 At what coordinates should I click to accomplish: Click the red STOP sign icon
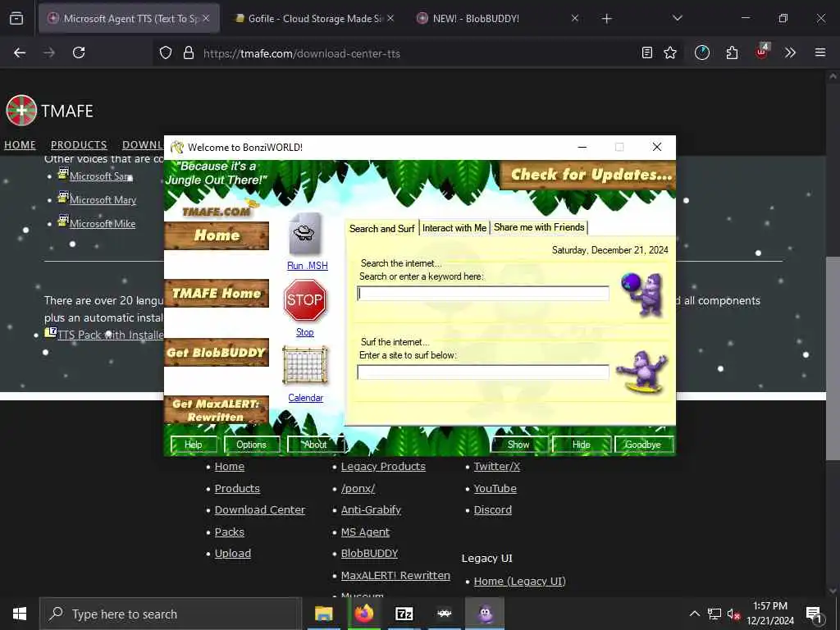[305, 300]
